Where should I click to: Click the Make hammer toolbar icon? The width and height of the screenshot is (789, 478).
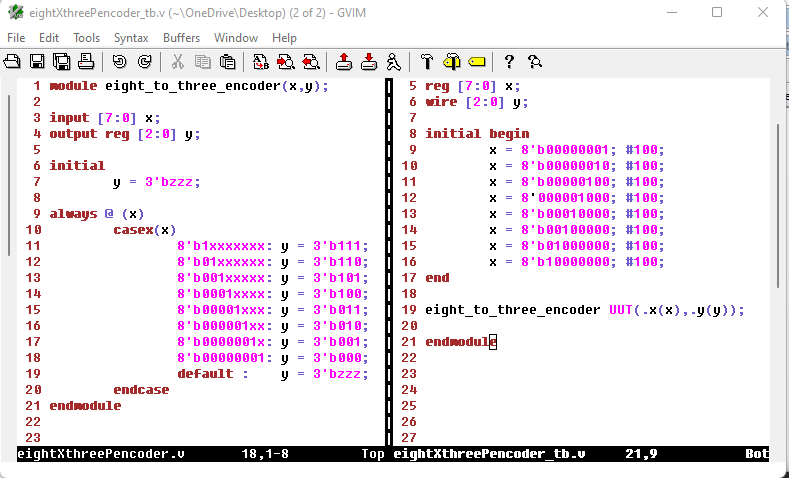point(427,62)
